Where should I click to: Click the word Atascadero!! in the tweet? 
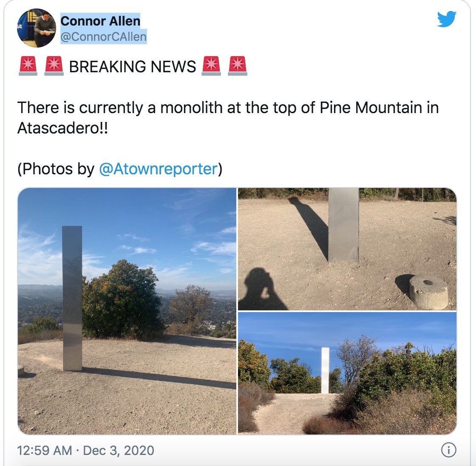[x=62, y=128]
